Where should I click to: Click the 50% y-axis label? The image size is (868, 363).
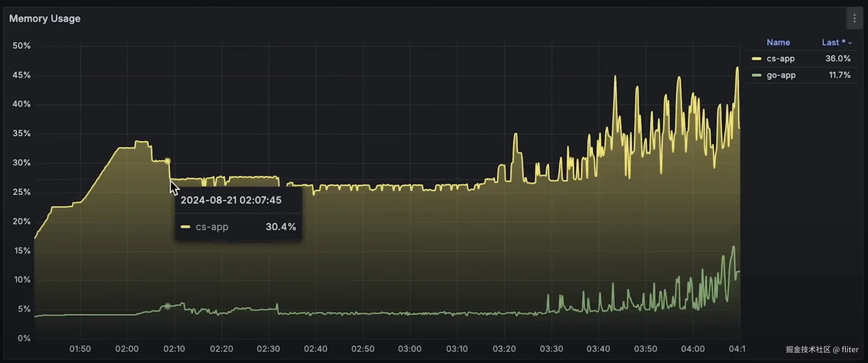click(22, 46)
